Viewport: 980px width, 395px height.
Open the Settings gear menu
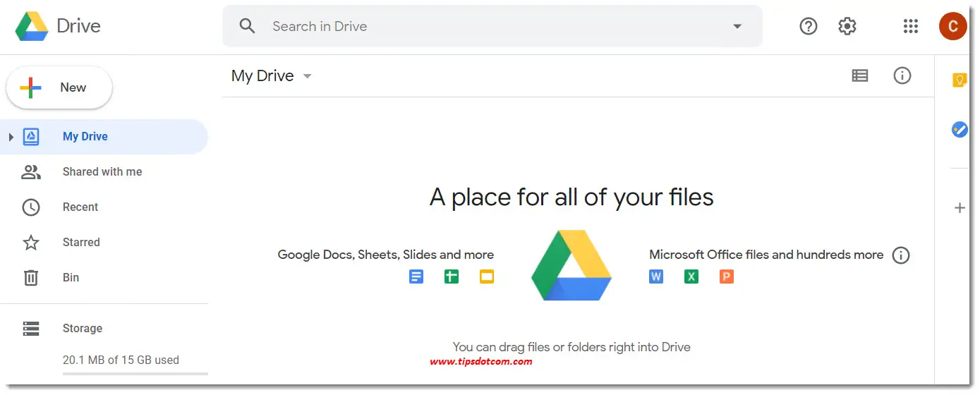[x=847, y=27]
